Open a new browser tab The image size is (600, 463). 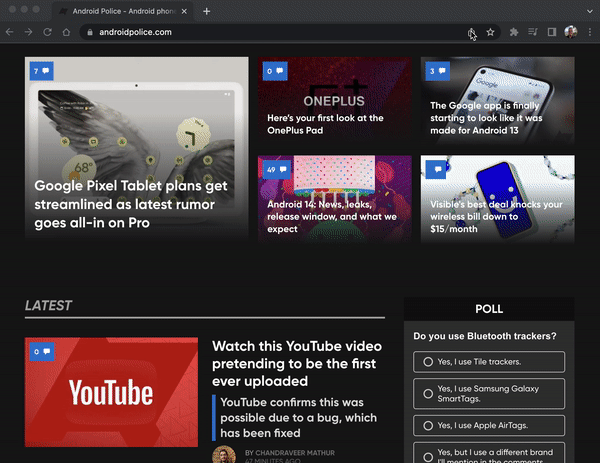[x=207, y=11]
